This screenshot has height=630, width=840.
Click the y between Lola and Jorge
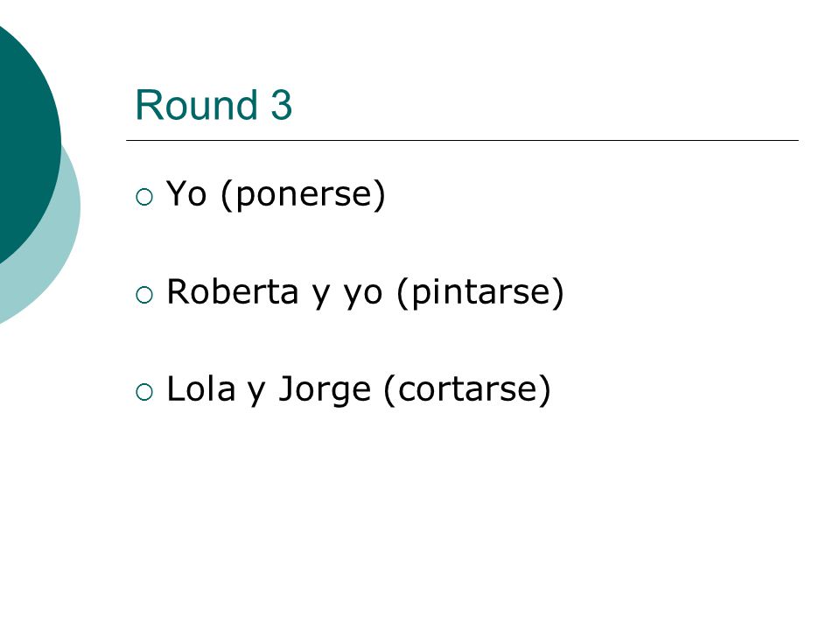256,393
